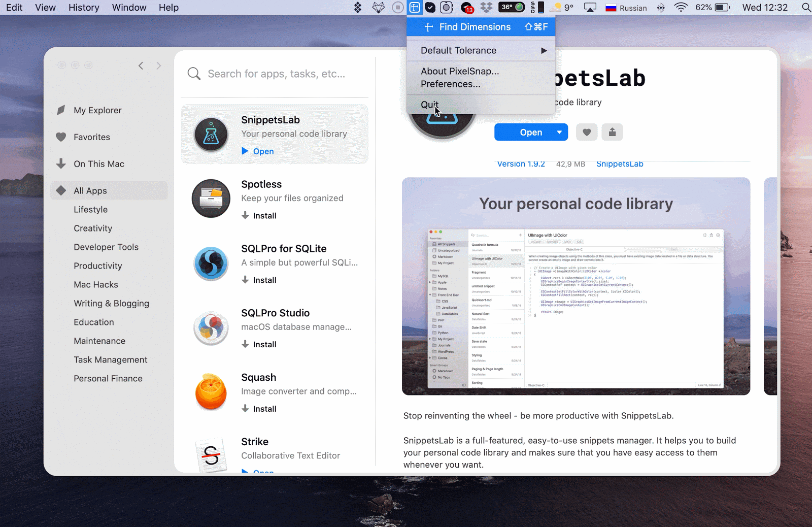Open SnippetsLab from the list row
The height and width of the screenshot is (527, 812).
pos(258,151)
